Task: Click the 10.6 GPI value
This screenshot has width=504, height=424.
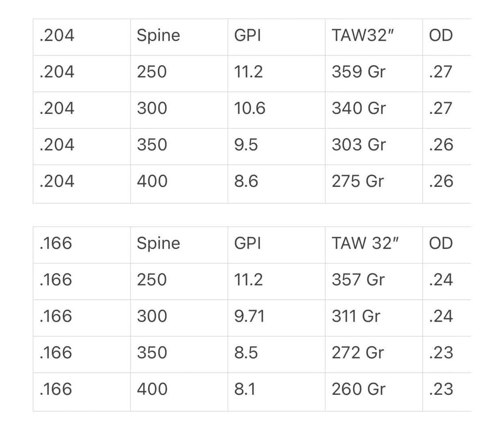Action: [x=250, y=108]
